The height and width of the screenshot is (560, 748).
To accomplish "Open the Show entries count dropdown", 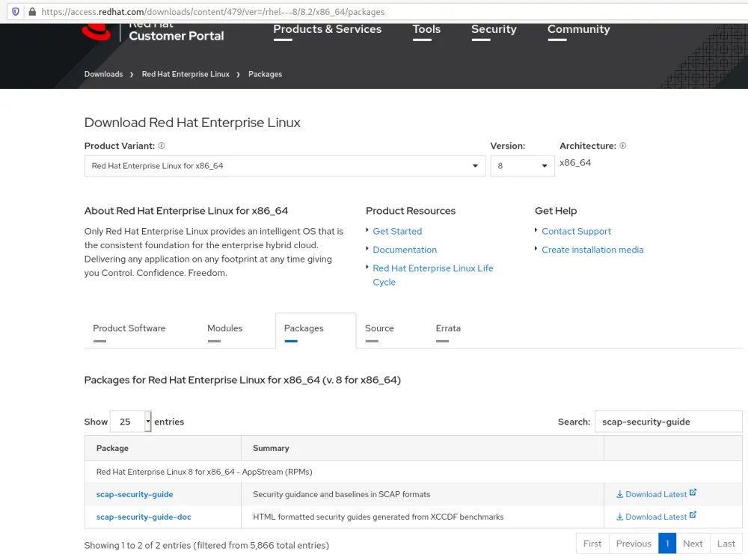I will (131, 422).
